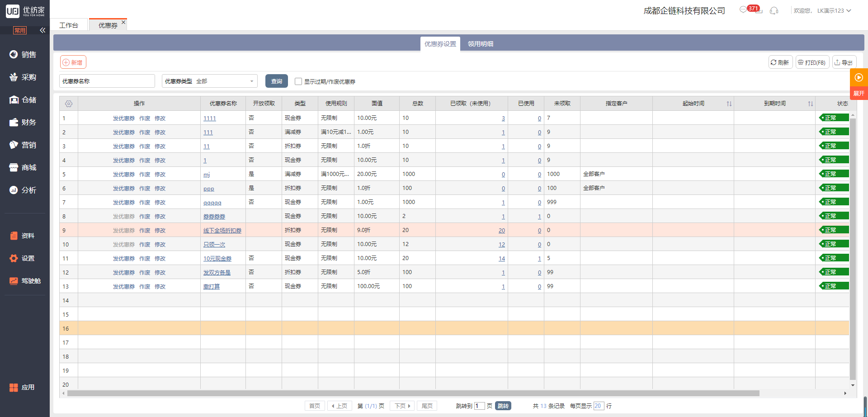Click the 查询 search button

click(276, 81)
